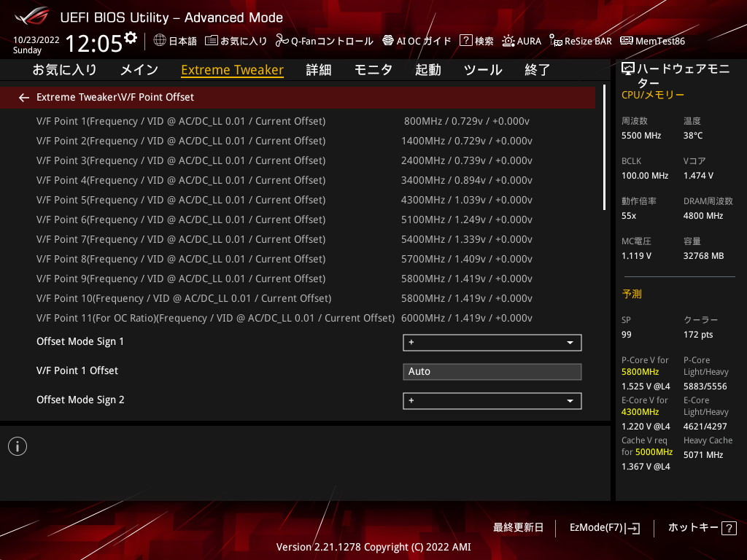Switch to EzMode(F7)
The height and width of the screenshot is (560, 747).
pyautogui.click(x=597, y=528)
